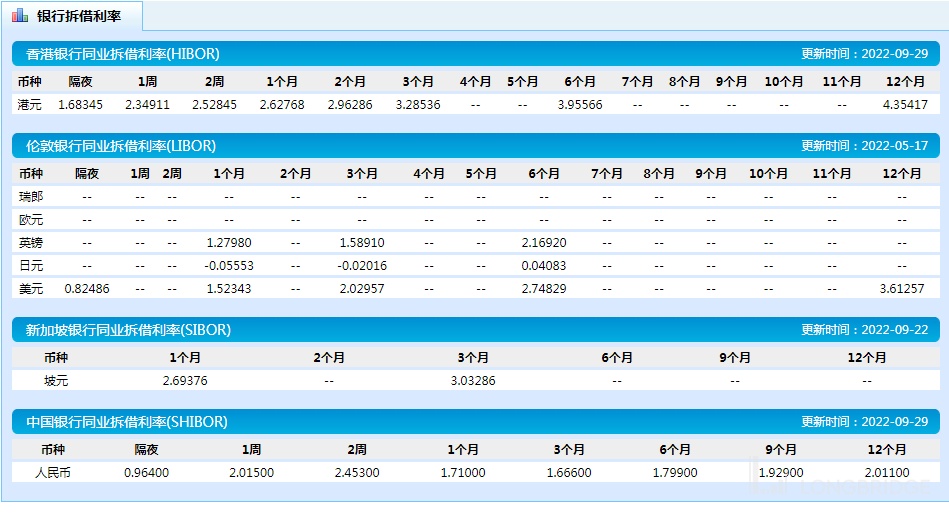
Task: Select the 人民币 row label in SHIBOR
Action: [x=56, y=472]
